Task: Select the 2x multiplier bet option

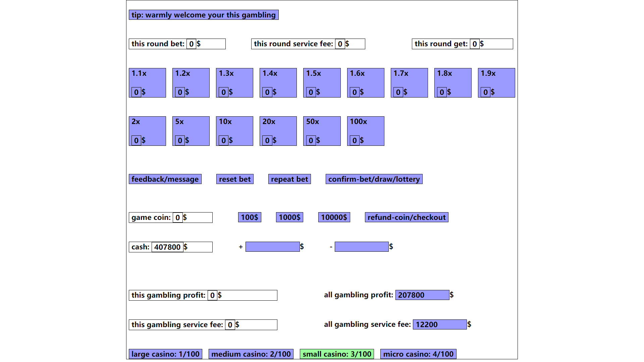Action: tap(148, 131)
